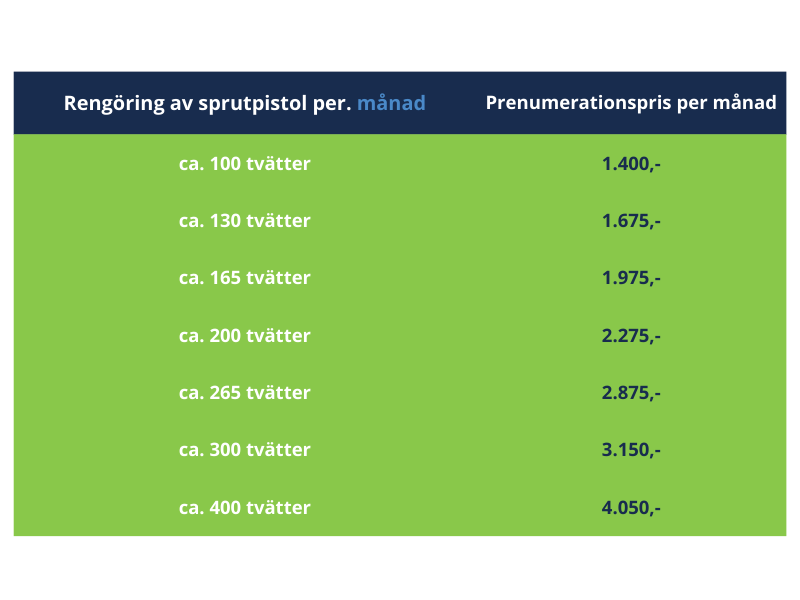
Task: Click the word "tvätter" in the 400 row
Action: point(278,508)
